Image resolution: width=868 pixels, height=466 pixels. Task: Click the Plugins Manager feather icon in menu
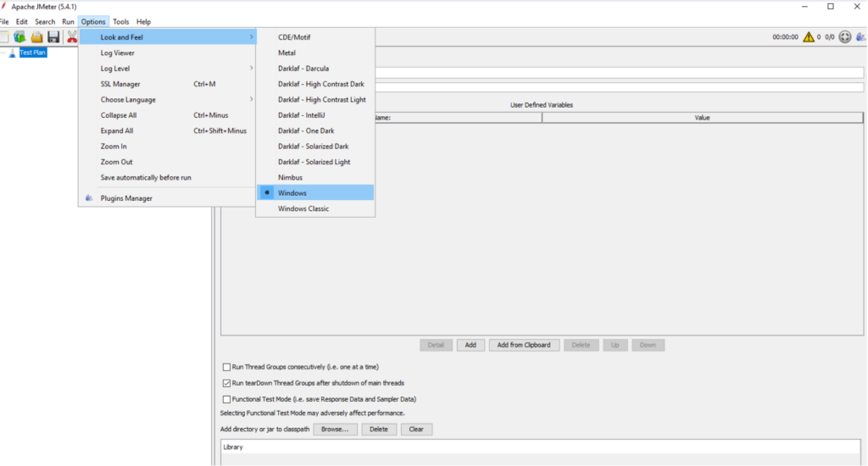(89, 198)
